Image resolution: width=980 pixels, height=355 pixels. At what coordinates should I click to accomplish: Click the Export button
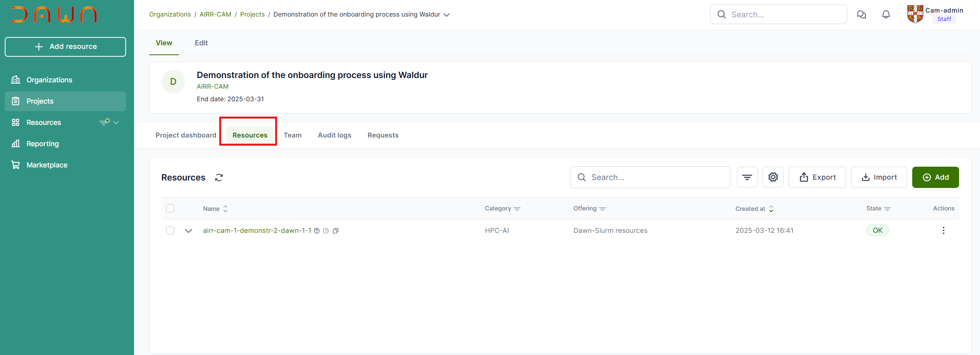(817, 177)
